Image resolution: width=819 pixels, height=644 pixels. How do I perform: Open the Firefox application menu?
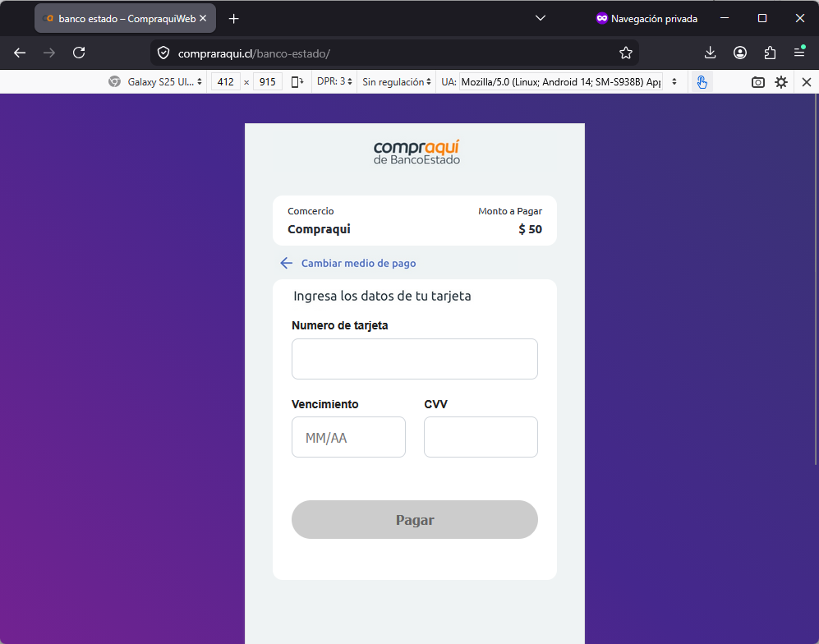799,53
